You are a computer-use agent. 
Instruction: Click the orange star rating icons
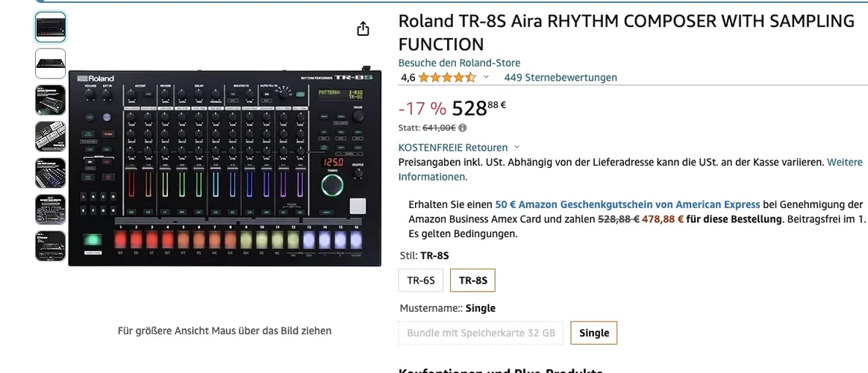[x=447, y=78]
